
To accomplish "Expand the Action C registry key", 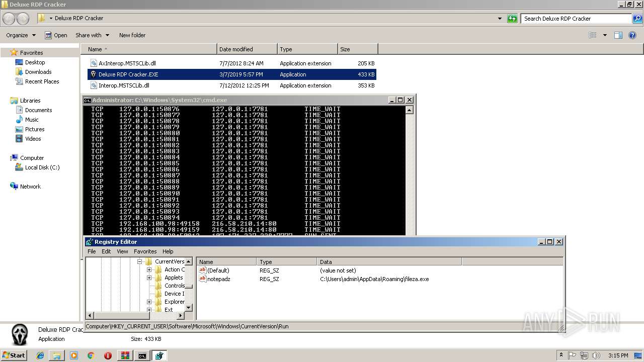I will 149,269.
